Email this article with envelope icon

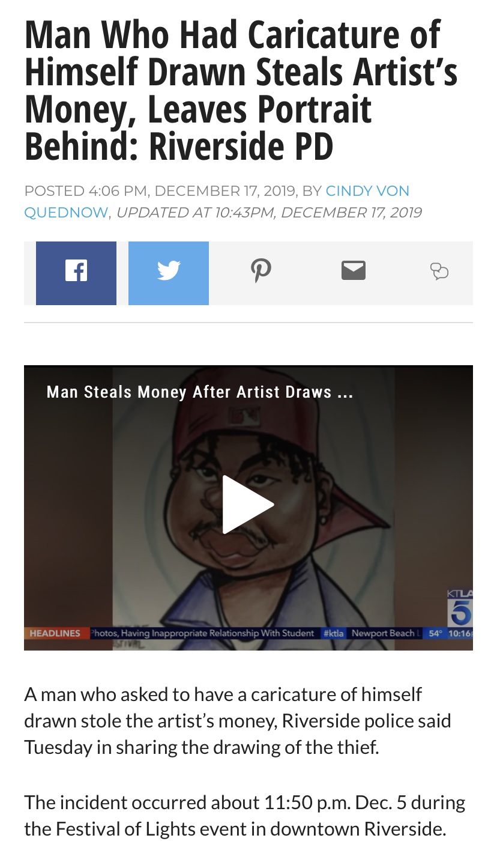click(x=354, y=272)
